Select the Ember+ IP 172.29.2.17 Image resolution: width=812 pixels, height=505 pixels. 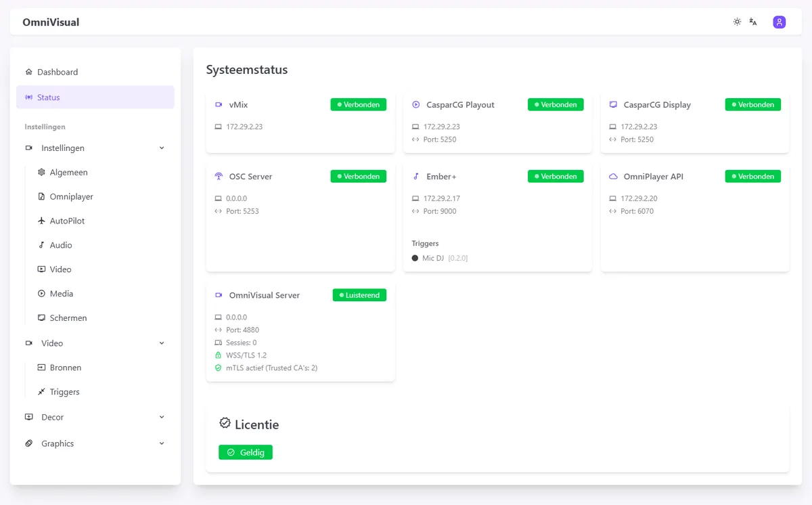442,199
